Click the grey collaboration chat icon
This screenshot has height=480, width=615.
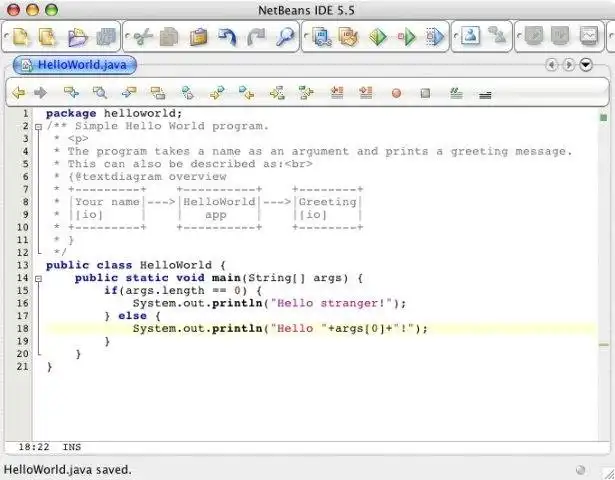point(497,35)
